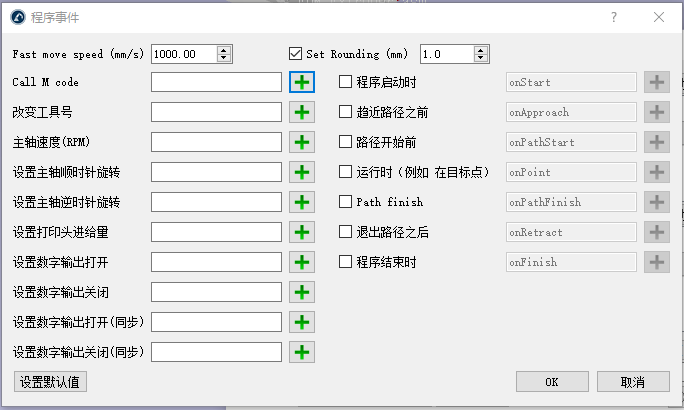Add the Call M code event
The height and width of the screenshot is (410, 684).
tap(302, 82)
